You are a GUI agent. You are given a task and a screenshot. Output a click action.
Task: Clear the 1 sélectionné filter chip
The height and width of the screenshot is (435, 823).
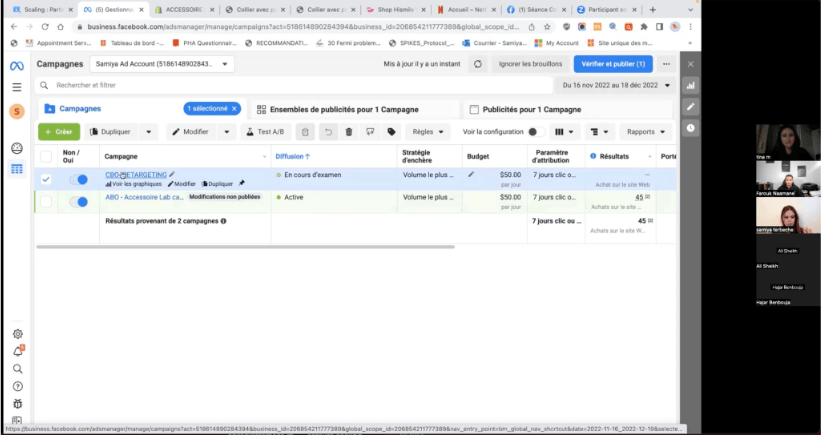coord(235,109)
